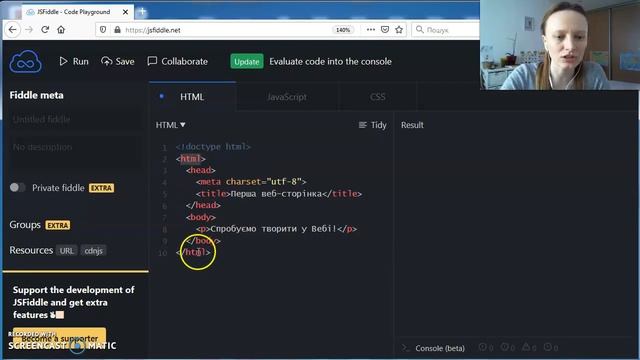The height and width of the screenshot is (360, 640).
Task: Reload the current page
Action: point(45,30)
